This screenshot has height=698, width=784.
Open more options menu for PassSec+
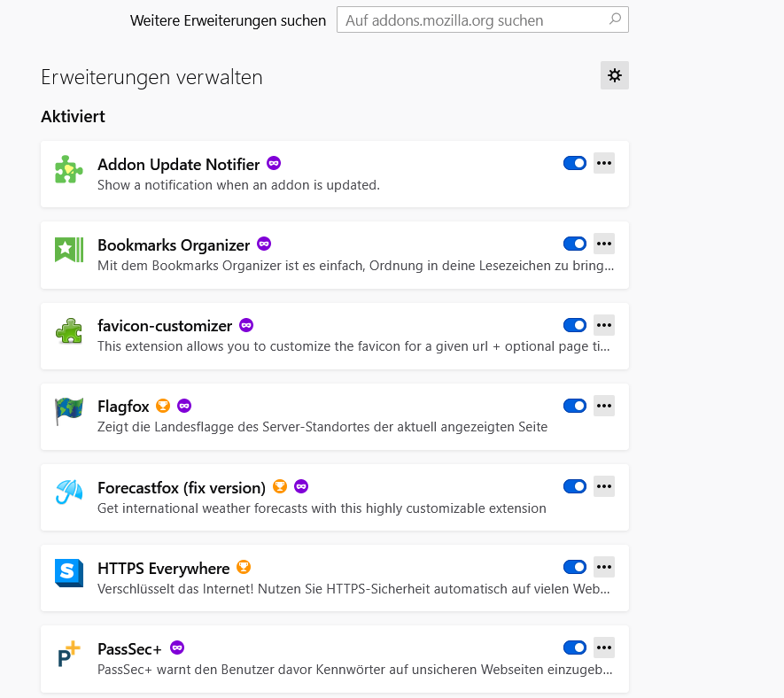pyautogui.click(x=604, y=648)
